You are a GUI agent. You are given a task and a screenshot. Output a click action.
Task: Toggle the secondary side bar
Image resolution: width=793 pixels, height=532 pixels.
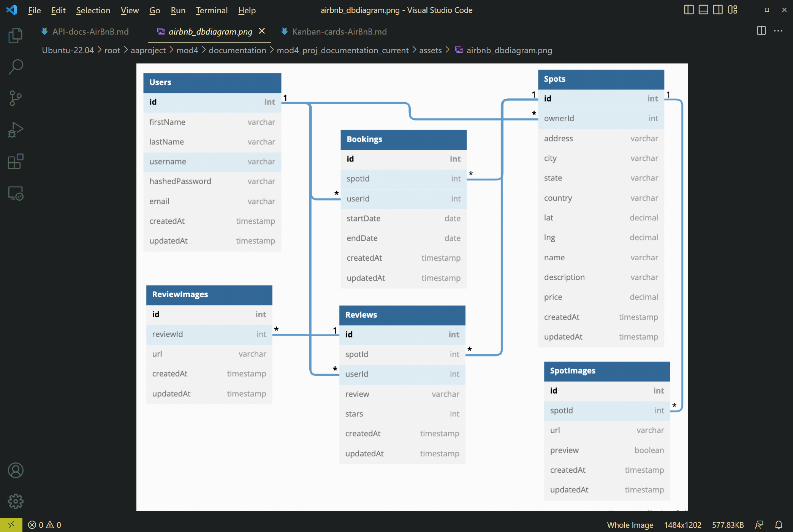717,10
